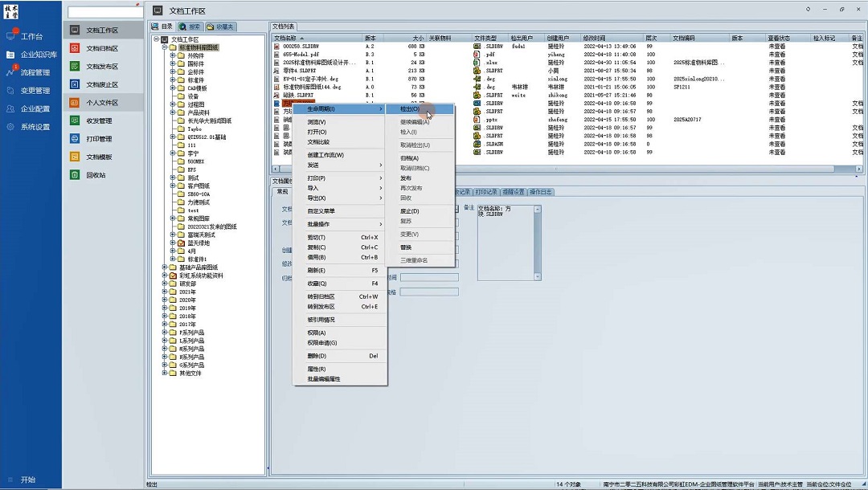Click the search box above the navigation panel
The height and width of the screenshot is (490, 868).
[x=105, y=11]
